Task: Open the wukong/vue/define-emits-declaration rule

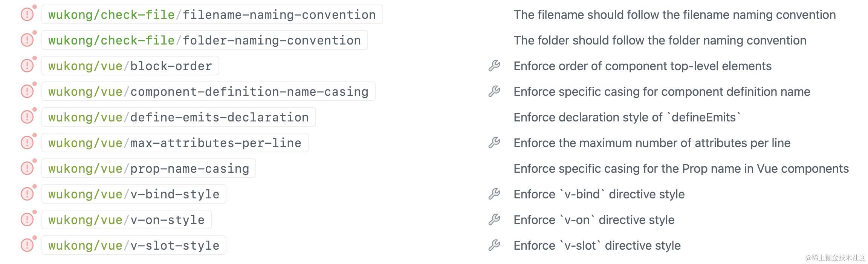Action: pos(178,117)
